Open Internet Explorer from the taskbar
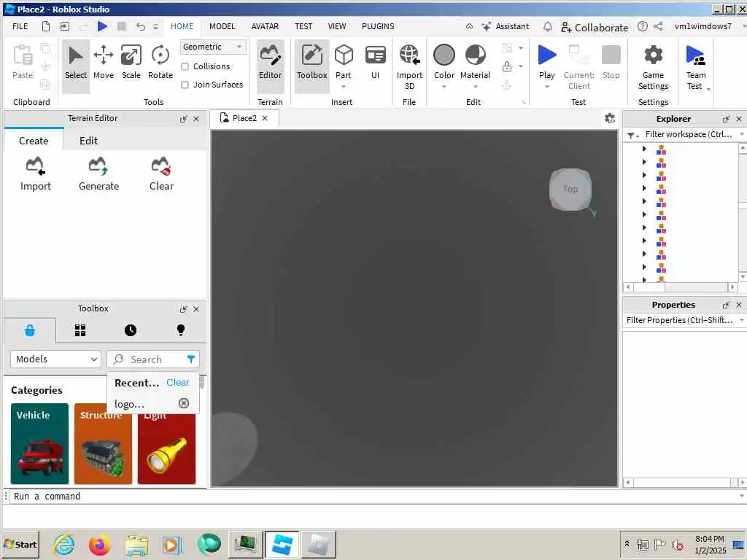Screen dimensions: 747x560 [64, 544]
